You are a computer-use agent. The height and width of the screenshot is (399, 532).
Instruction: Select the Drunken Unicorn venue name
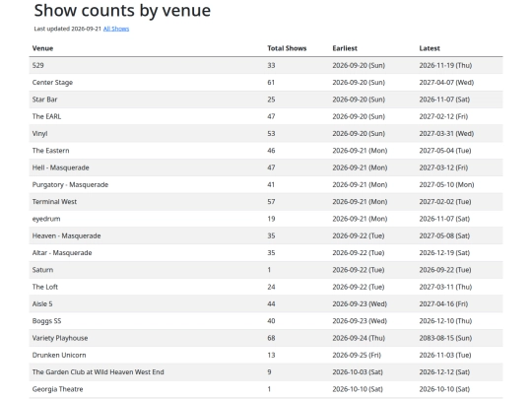click(59, 355)
